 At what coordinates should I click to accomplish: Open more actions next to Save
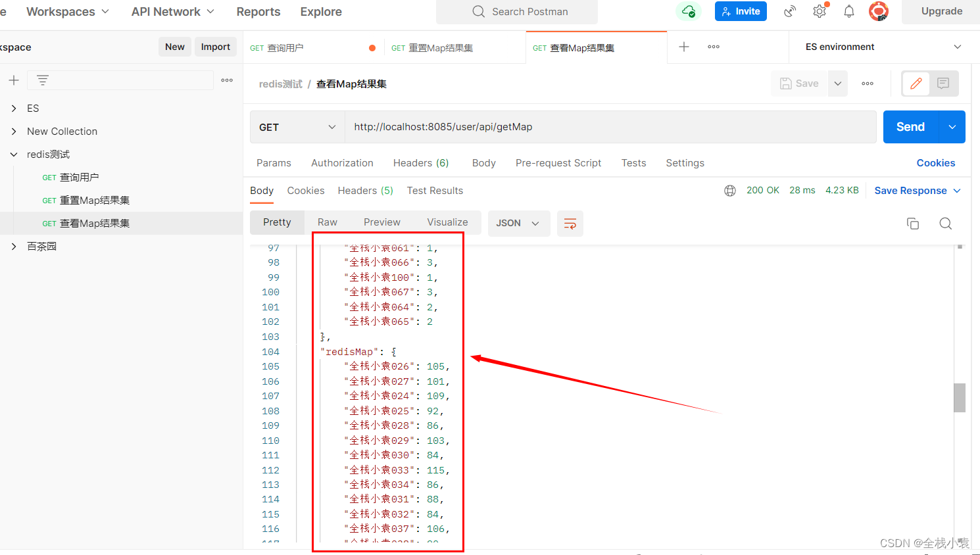[x=868, y=84]
